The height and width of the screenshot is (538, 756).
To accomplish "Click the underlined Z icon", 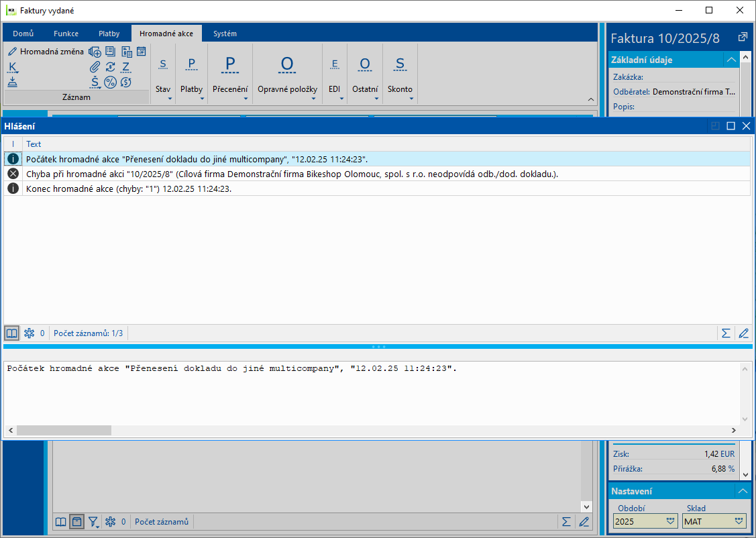I will point(126,67).
